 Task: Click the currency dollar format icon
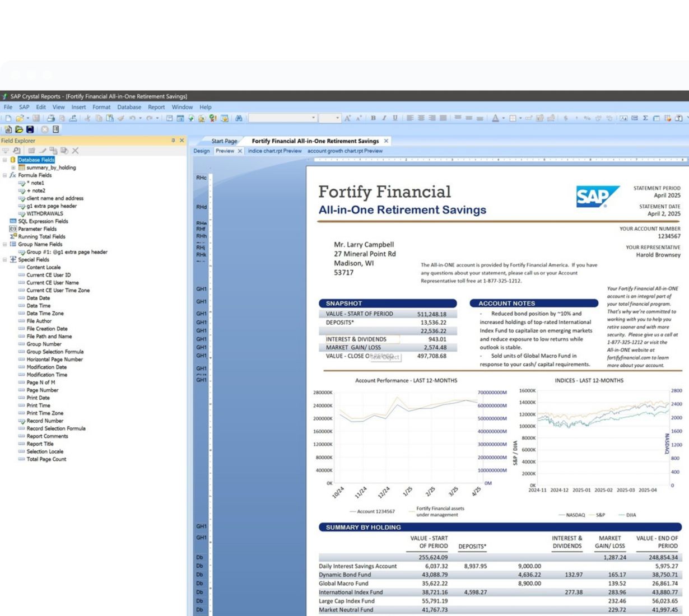coord(566,118)
